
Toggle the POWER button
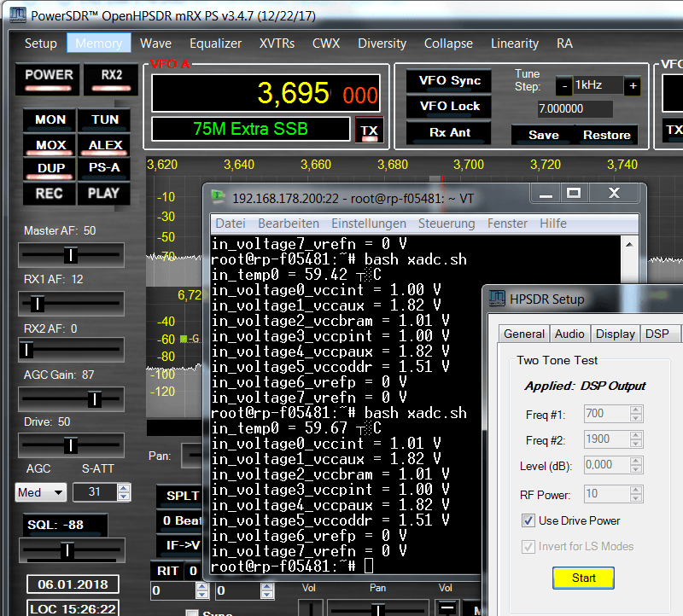coord(49,78)
